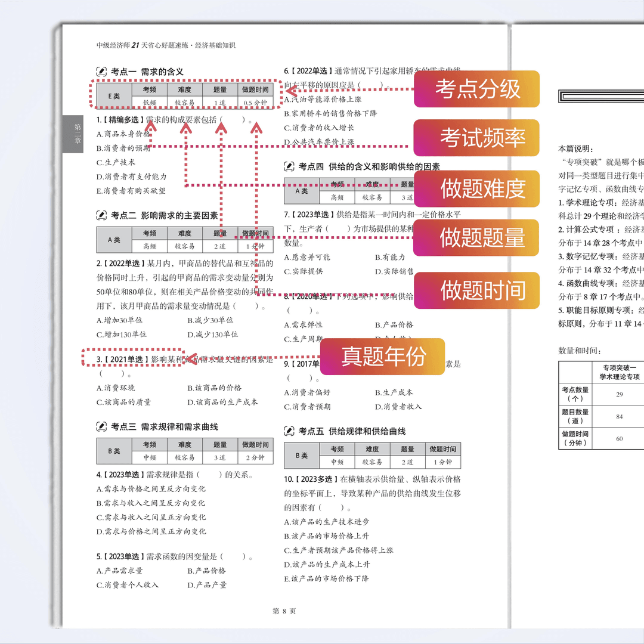Click the A类 cell in 考点二 table
Screen dimensions: 644x644
[114, 240]
